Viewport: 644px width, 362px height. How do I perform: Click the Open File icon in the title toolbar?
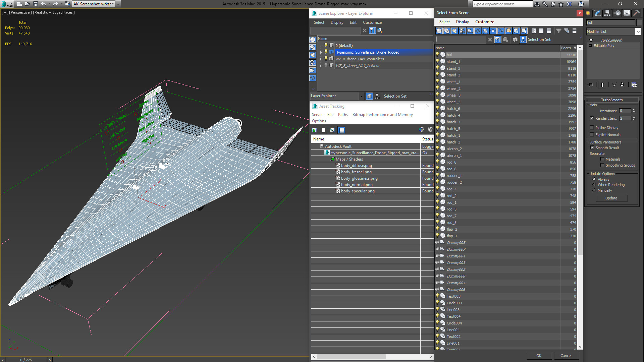pyautogui.click(x=27, y=4)
